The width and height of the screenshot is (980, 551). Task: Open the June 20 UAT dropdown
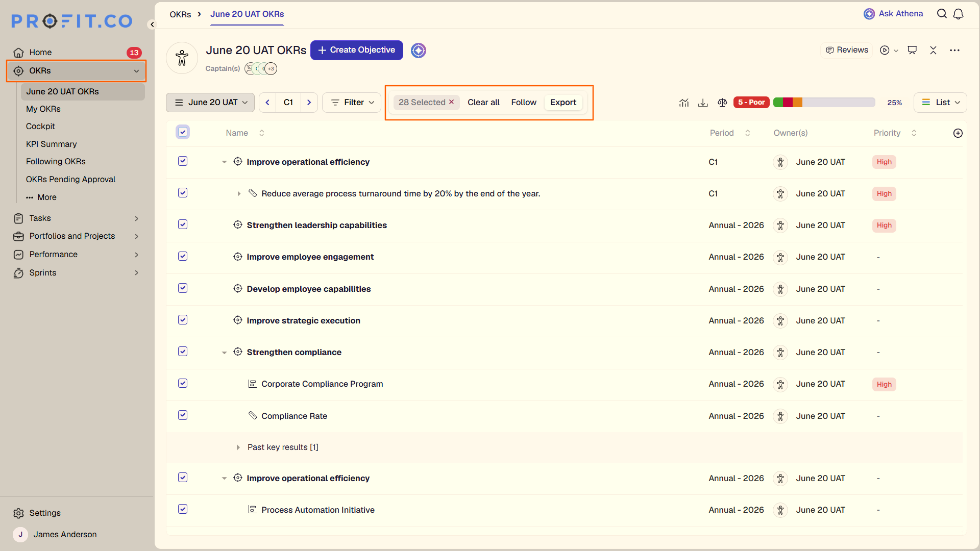tap(210, 103)
